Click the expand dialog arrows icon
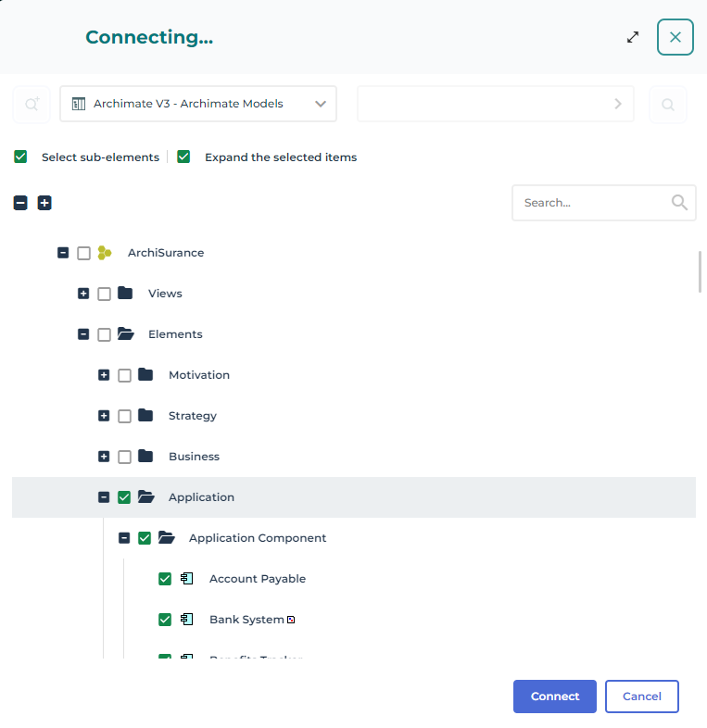The height and width of the screenshot is (728, 707). click(x=633, y=37)
